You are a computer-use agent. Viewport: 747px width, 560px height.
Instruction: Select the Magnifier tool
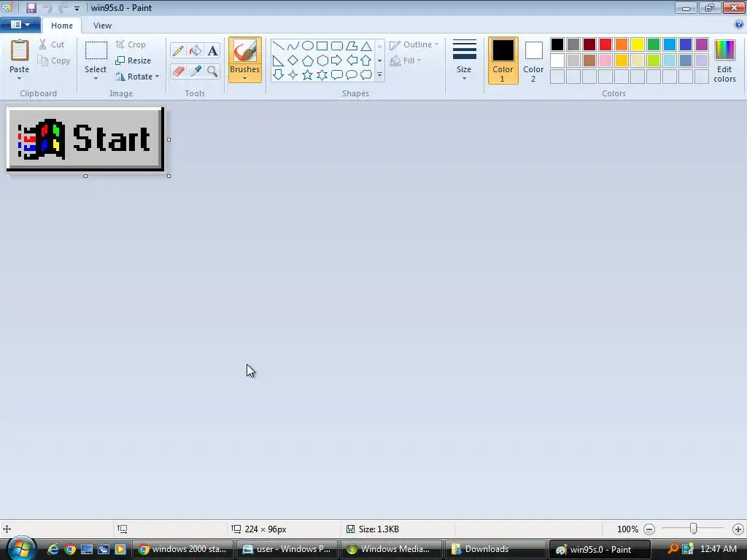pos(212,71)
